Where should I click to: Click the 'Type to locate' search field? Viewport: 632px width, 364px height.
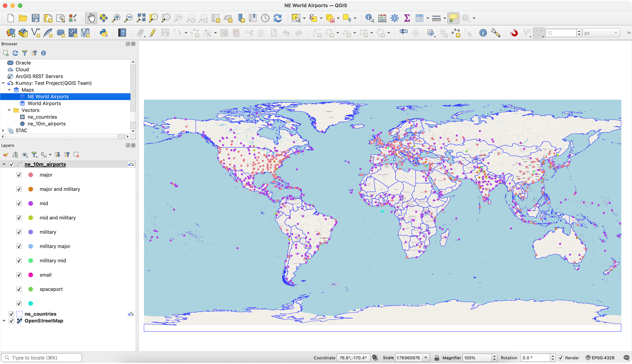click(x=42, y=357)
